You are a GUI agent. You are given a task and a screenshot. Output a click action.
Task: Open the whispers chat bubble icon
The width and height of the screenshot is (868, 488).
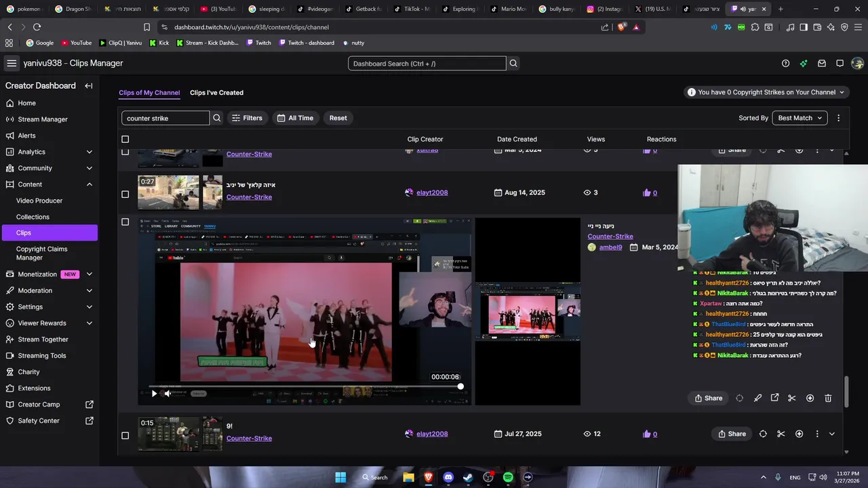pyautogui.click(x=840, y=63)
